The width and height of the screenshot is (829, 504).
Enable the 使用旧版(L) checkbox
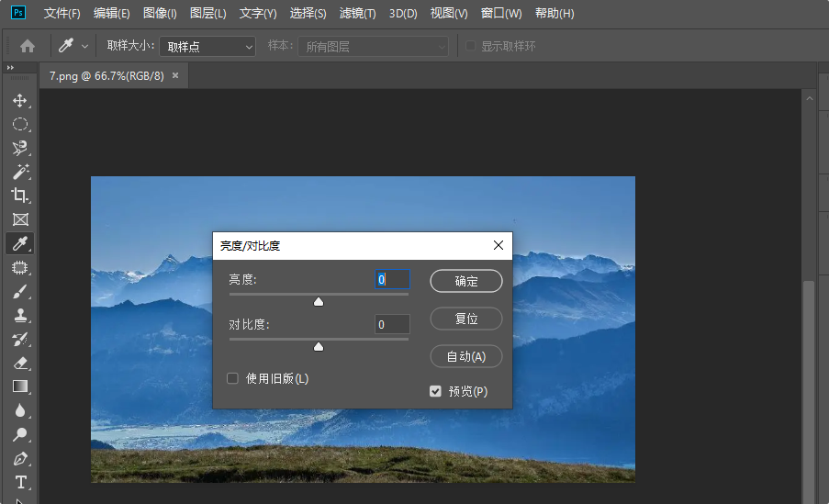point(232,378)
